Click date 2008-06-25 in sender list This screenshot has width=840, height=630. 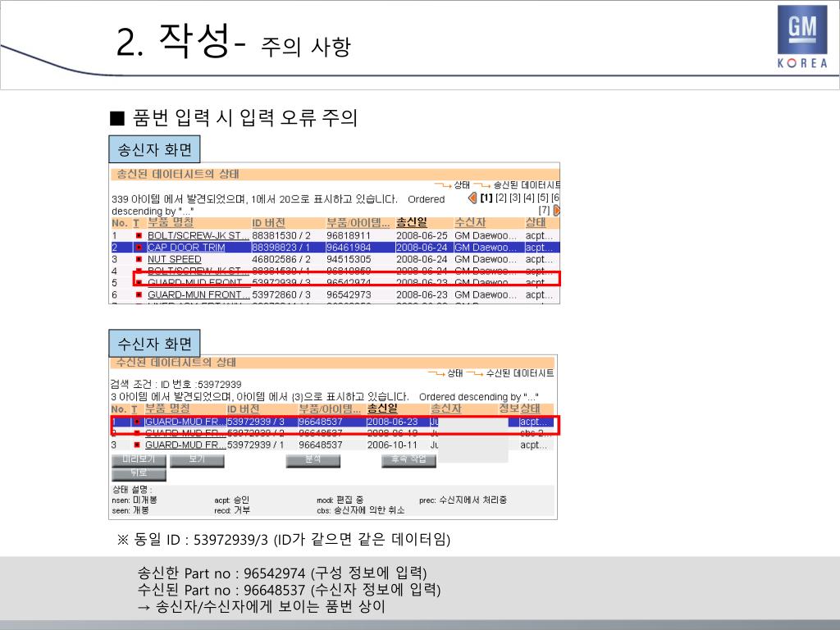[x=422, y=235]
